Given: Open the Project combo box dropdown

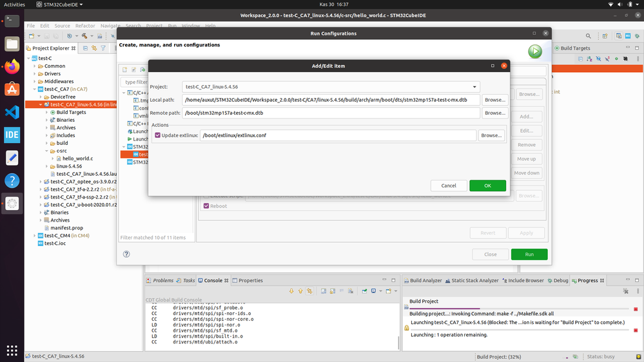Looking at the screenshot, I should coord(474,87).
